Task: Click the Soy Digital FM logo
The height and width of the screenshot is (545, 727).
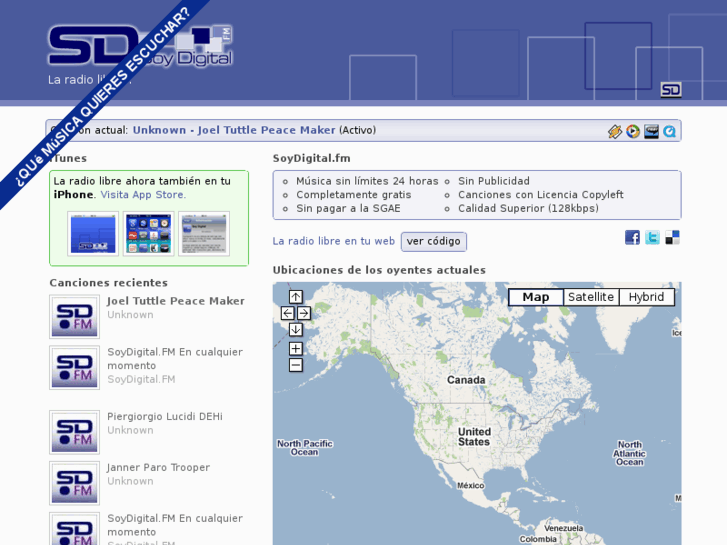Action: [x=140, y=45]
